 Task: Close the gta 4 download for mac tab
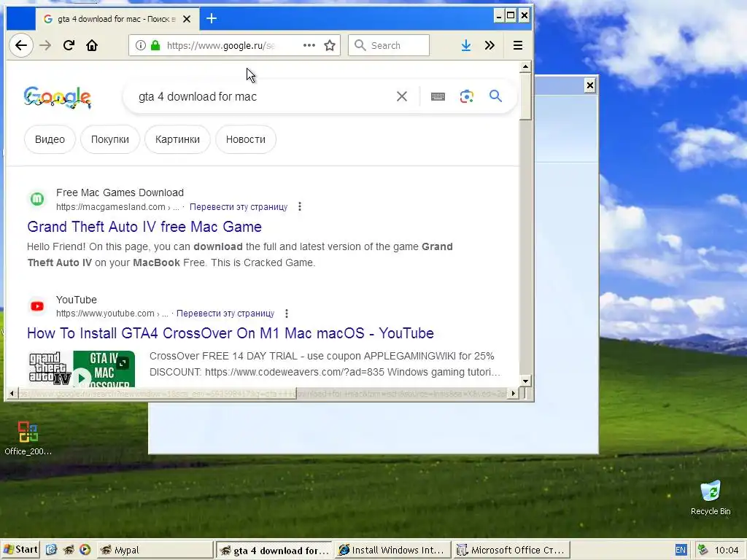tap(187, 19)
